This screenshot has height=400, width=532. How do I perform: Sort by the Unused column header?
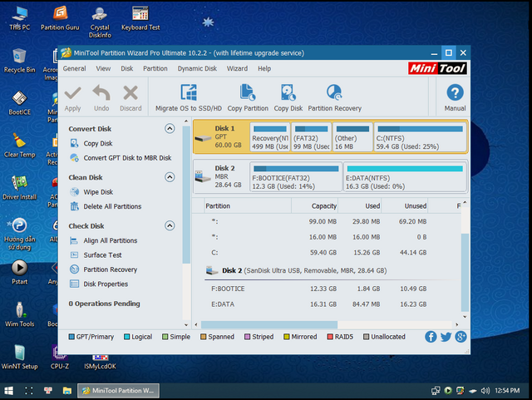[405, 206]
